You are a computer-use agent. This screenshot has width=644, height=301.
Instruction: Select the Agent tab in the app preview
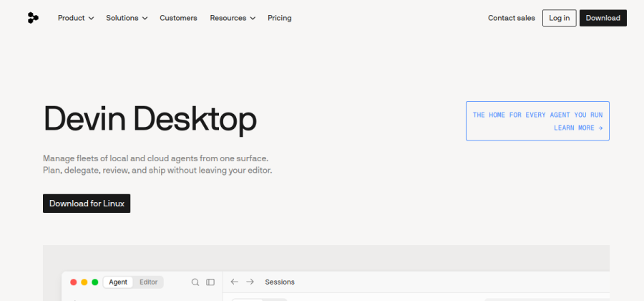pos(118,282)
